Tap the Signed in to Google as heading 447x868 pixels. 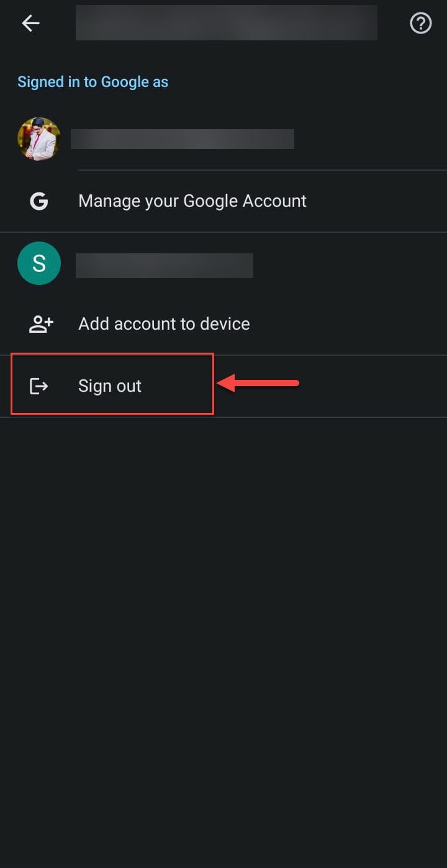pos(93,82)
